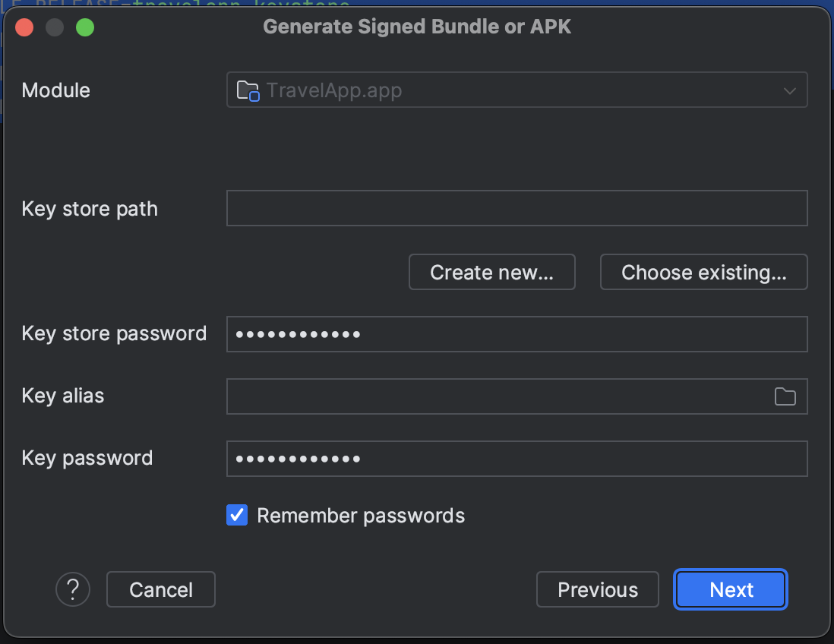The width and height of the screenshot is (834, 644).
Task: Click the TravelApp.app module folder icon
Action: click(x=248, y=90)
